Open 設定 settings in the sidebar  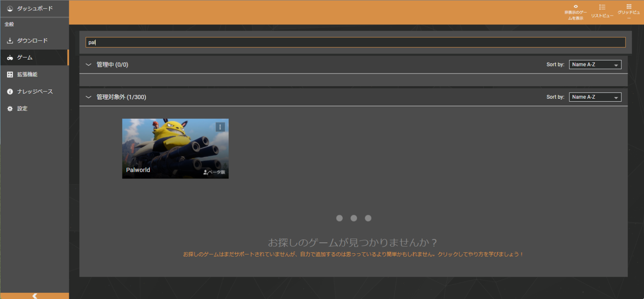coord(10,108)
